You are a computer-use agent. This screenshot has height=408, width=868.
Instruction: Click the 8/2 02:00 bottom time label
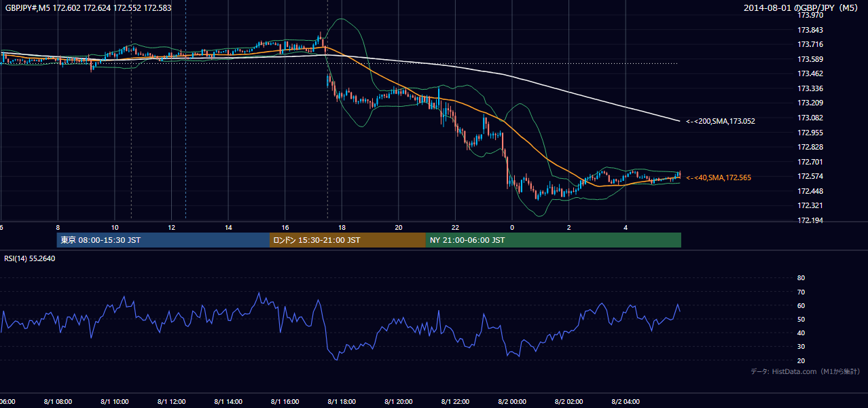(x=569, y=402)
